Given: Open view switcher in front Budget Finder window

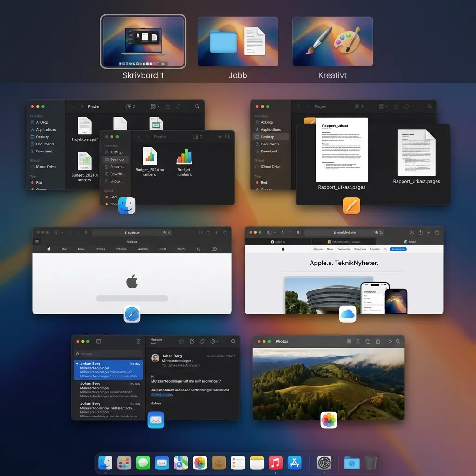Looking at the screenshot, I should [x=198, y=137].
